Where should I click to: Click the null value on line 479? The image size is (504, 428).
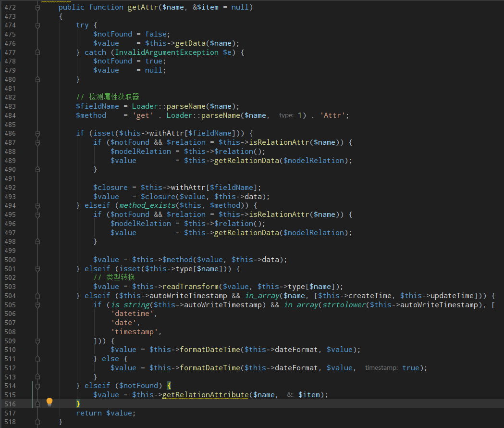pyautogui.click(x=154, y=70)
